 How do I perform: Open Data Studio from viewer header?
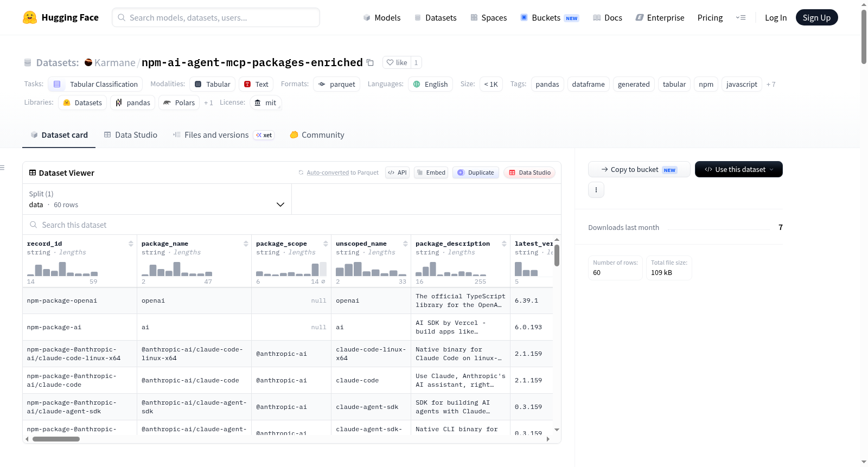coord(529,172)
